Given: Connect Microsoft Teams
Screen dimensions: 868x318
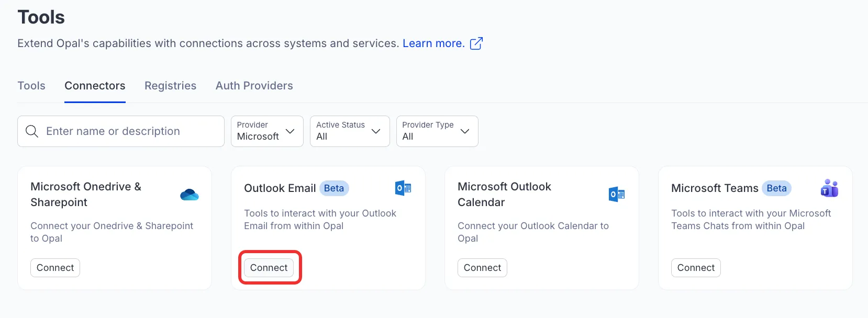Looking at the screenshot, I should [x=696, y=268].
